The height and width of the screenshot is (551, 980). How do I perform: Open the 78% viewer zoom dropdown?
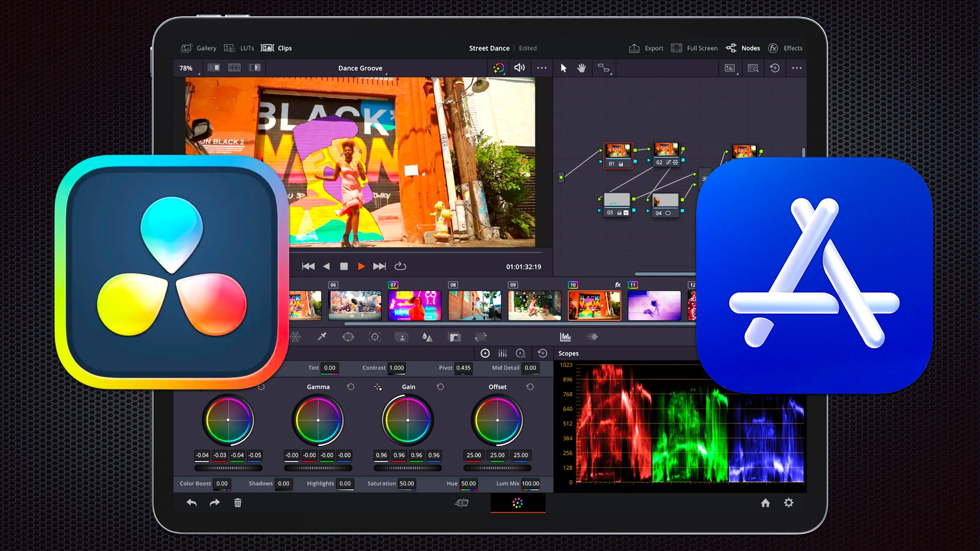pyautogui.click(x=188, y=68)
